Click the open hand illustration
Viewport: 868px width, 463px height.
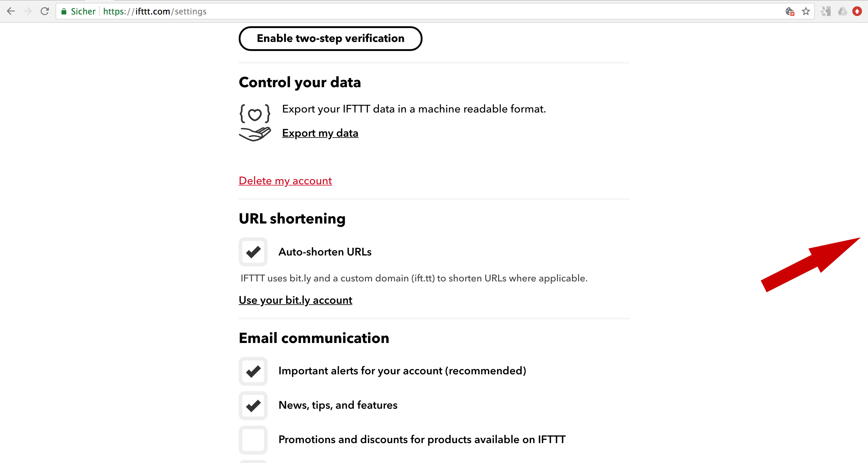(255, 134)
